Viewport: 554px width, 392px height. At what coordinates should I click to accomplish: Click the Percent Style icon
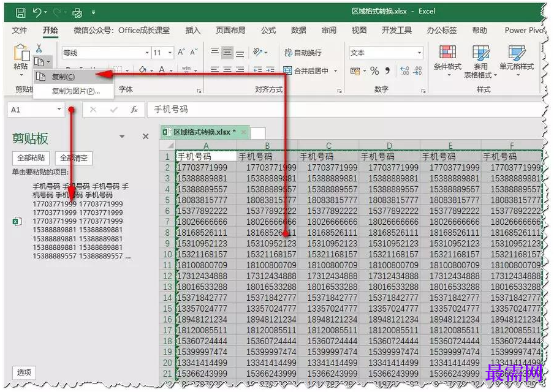(374, 71)
